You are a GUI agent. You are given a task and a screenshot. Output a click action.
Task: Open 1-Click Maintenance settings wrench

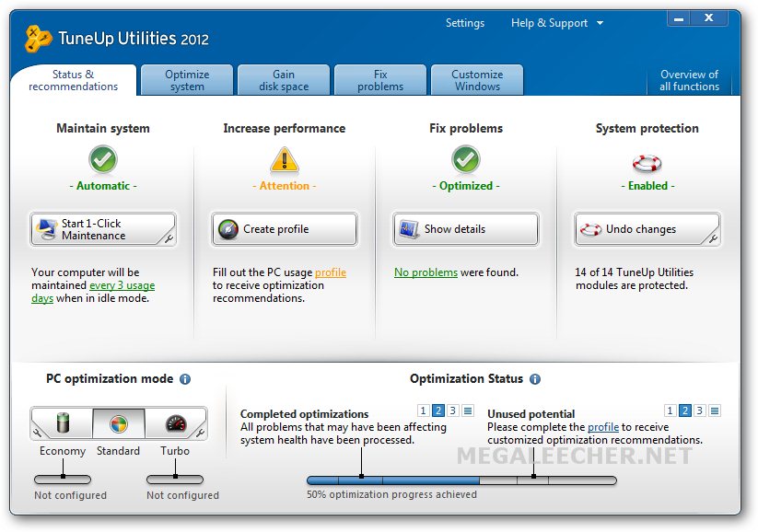click(169, 237)
